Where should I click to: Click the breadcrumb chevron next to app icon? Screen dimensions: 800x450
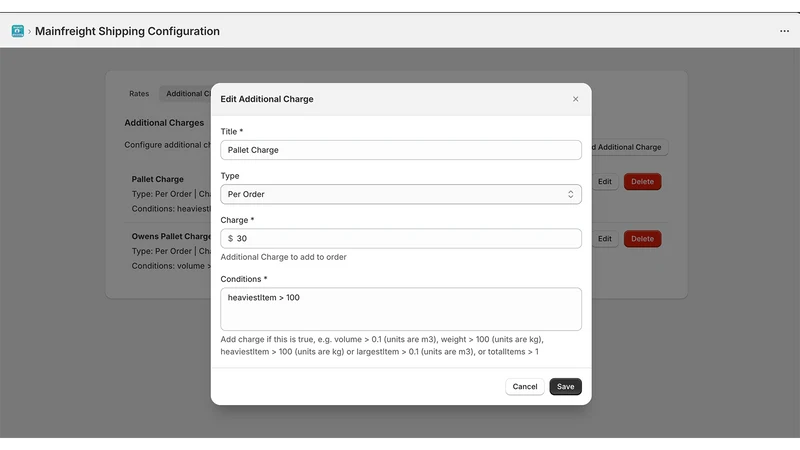tap(30, 32)
